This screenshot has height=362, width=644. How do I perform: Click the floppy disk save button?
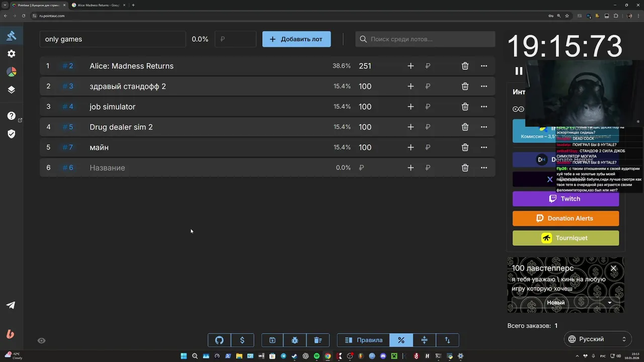[x=272, y=340]
